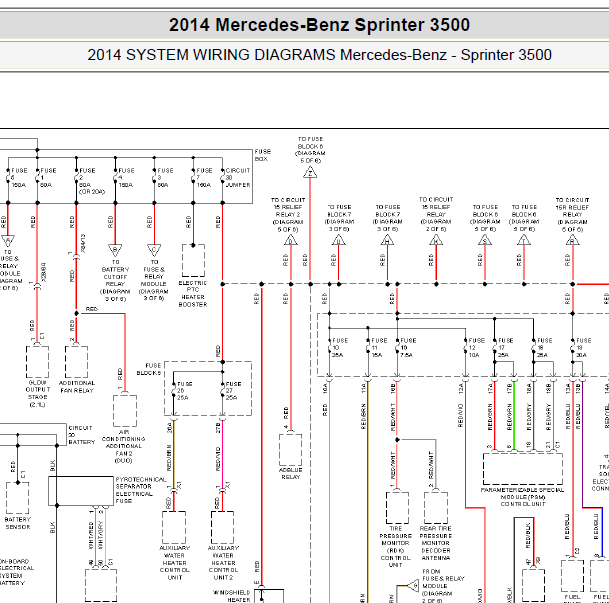The width and height of the screenshot is (609, 603).
Task: Select the 'FUSE 13 20A' label
Action: (584, 348)
